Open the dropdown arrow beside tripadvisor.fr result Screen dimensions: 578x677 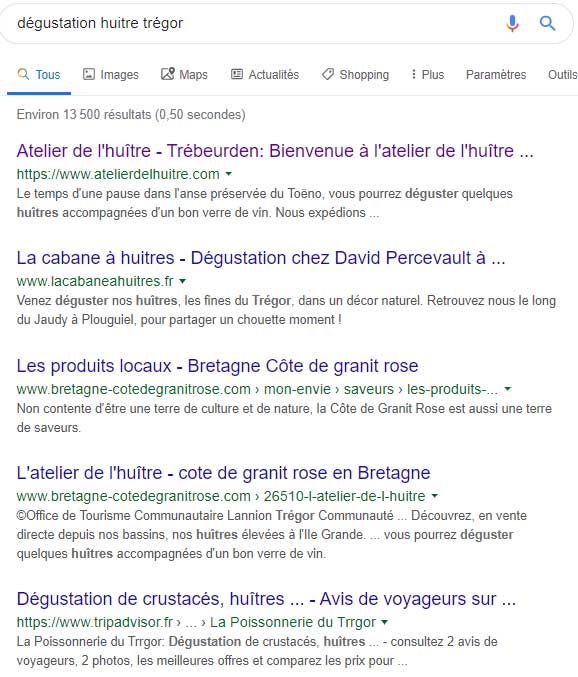pyautogui.click(x=384, y=622)
